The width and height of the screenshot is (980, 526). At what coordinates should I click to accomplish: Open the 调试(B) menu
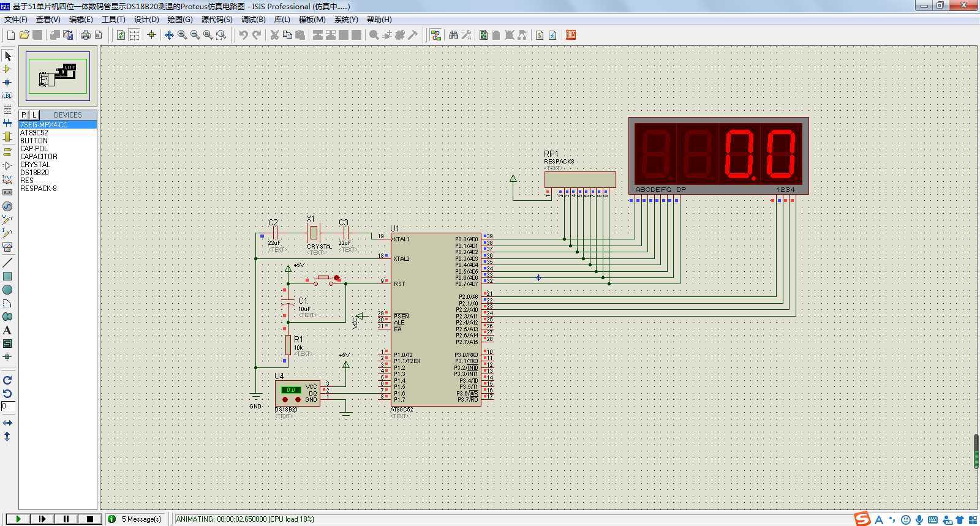(254, 19)
